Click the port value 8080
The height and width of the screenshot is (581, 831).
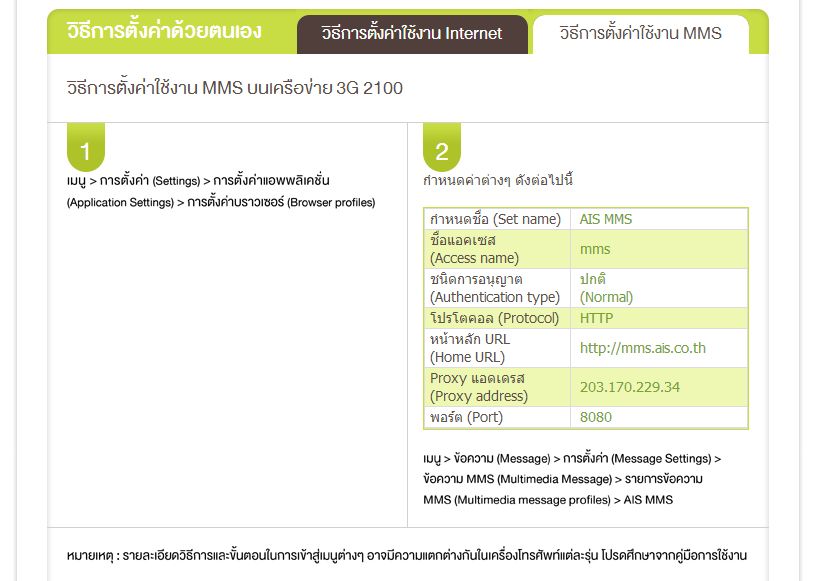click(x=596, y=417)
